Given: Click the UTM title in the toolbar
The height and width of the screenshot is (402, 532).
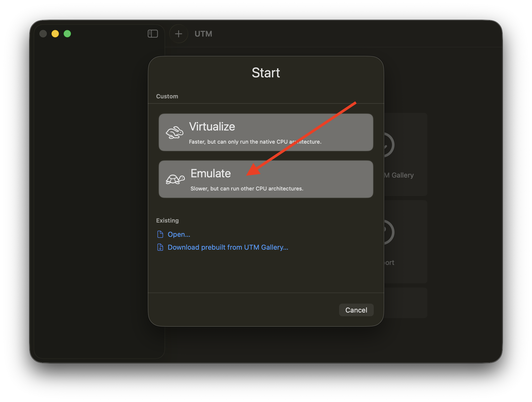Looking at the screenshot, I should pyautogui.click(x=203, y=34).
